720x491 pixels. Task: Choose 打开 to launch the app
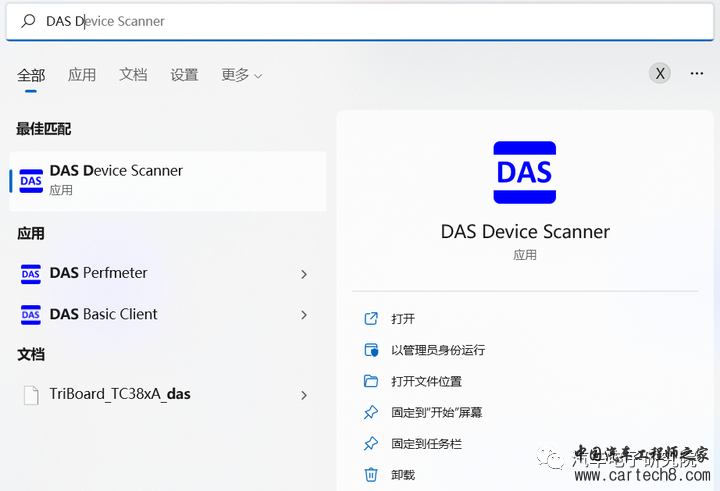click(x=403, y=319)
